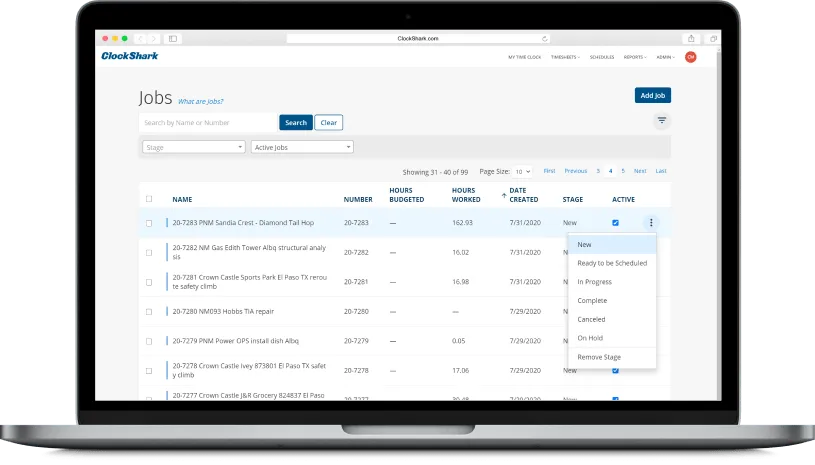Click the browser address bar
Screen dimensions: 815x465
(x=418, y=38)
